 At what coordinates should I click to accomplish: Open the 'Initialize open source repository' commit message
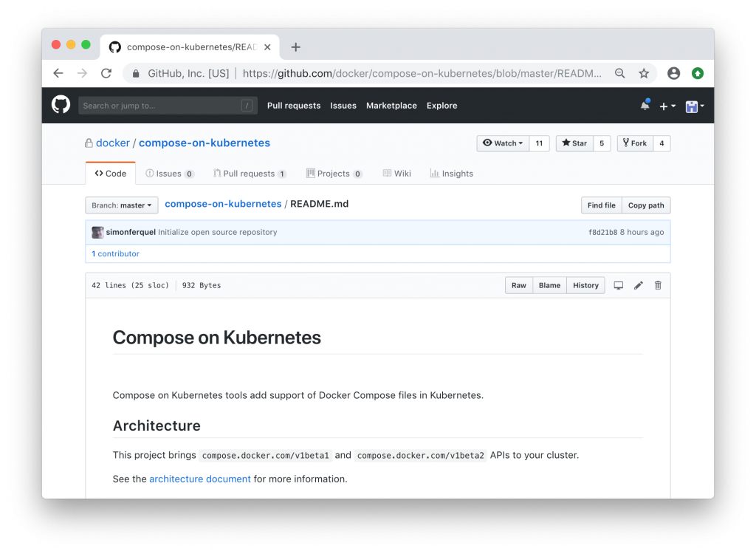[x=218, y=232]
